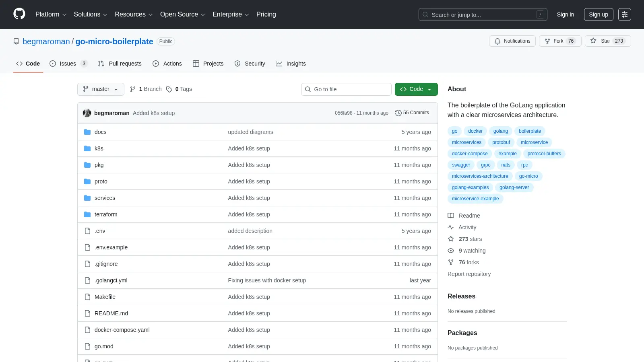Switch to the Actions tab
This screenshot has width=644, height=362.
click(x=167, y=64)
